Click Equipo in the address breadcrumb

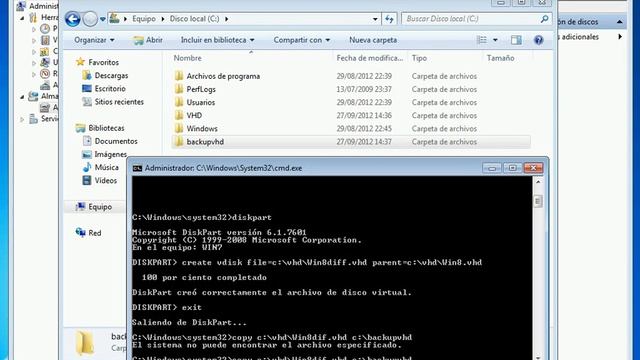pyautogui.click(x=144, y=19)
